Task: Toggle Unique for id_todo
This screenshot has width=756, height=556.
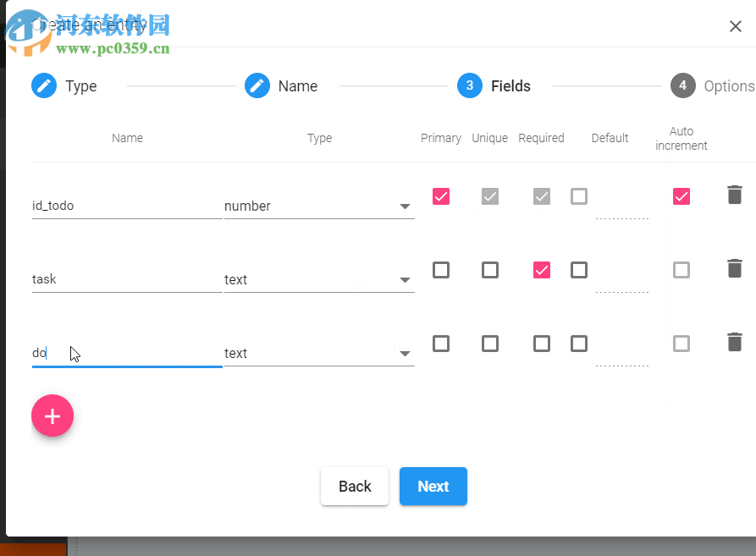Action: 490,196
